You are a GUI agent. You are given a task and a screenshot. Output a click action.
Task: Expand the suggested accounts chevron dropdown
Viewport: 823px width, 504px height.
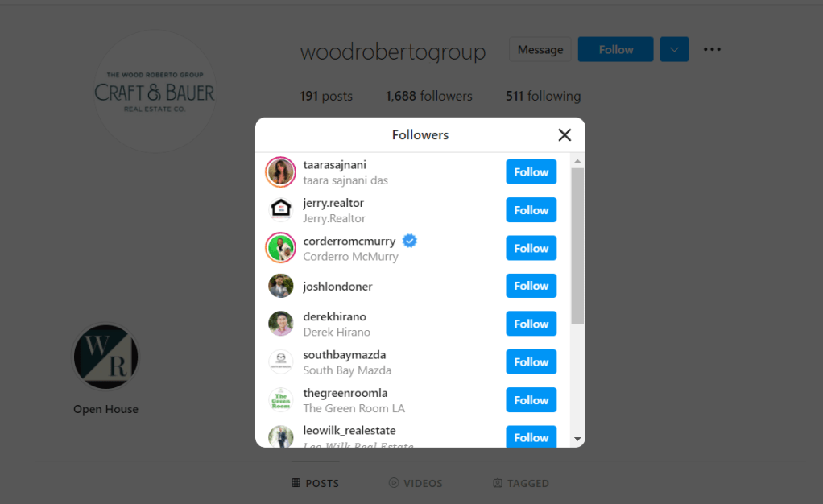(675, 49)
